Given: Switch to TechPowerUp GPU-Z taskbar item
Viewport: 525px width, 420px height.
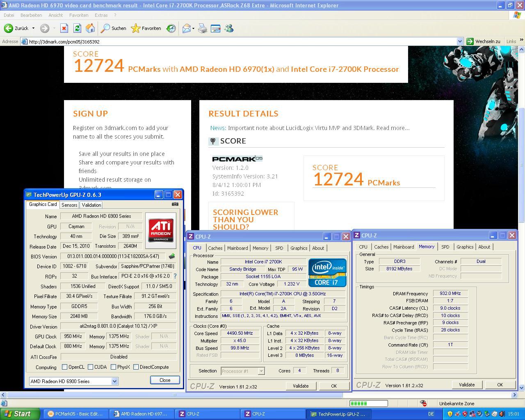Looking at the screenshot, I should [338, 414].
